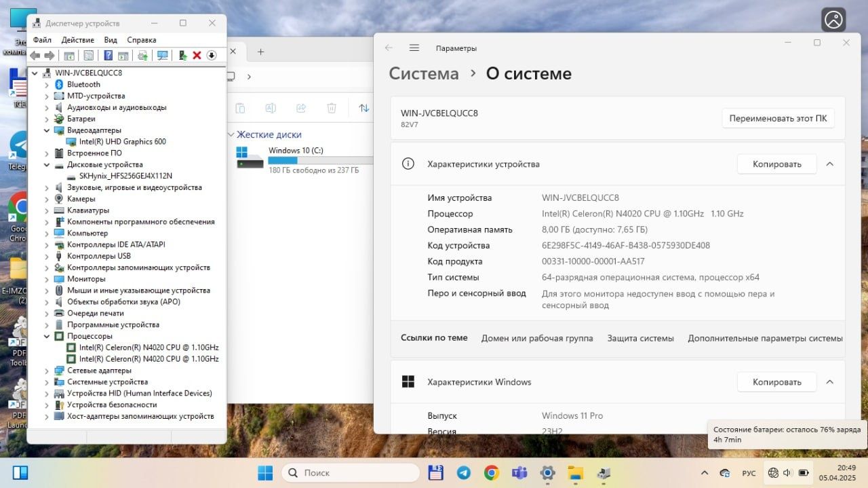The image size is (868, 488).
Task: Open the Действие menu
Action: click(78, 40)
